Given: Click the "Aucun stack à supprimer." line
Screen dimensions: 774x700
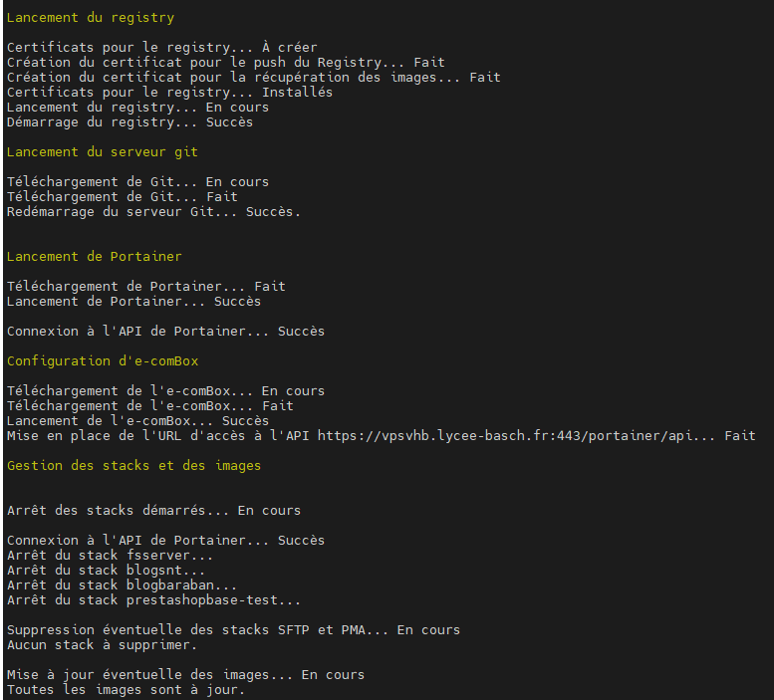Looking at the screenshot, I should tap(103, 645).
